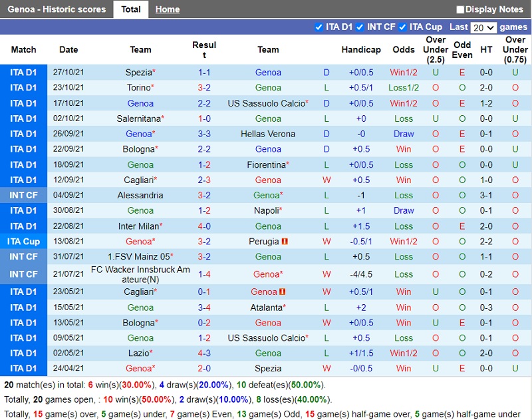Click the red card icon beside Genoa 23/05/21
The height and width of the screenshot is (420, 532).
[x=282, y=292]
